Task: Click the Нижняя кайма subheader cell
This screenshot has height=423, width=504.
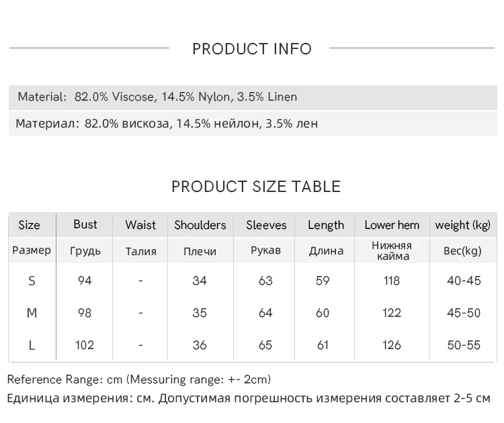Action: pyautogui.click(x=393, y=251)
